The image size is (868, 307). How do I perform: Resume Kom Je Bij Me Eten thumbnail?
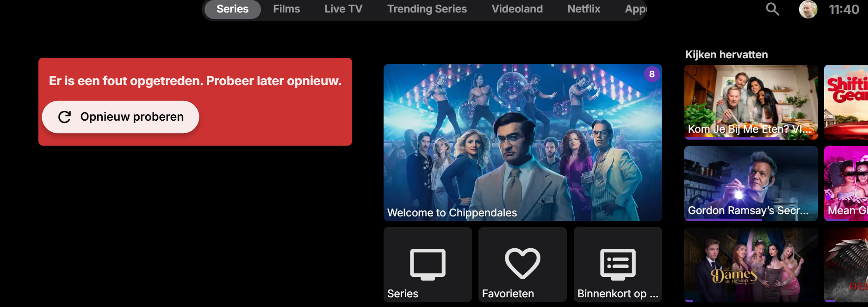[751, 102]
